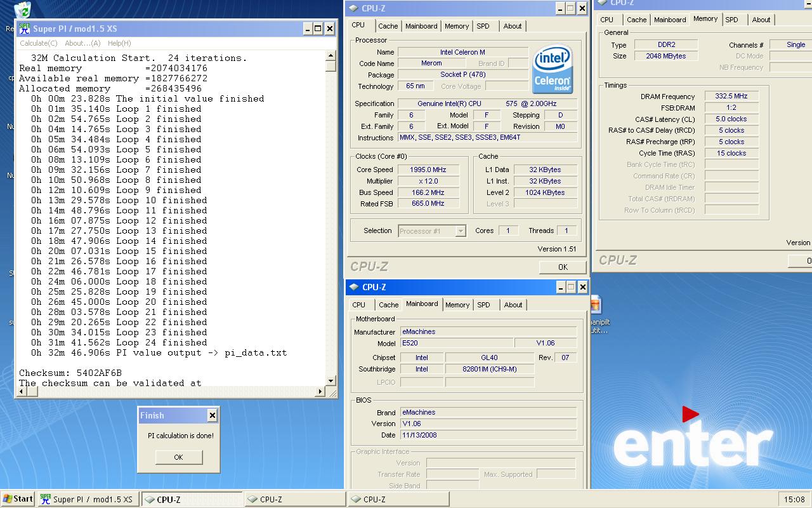Open the Recycle Bin desktop icon
Image resolution: width=812 pixels, height=508 pixels.
tap(23, 9)
